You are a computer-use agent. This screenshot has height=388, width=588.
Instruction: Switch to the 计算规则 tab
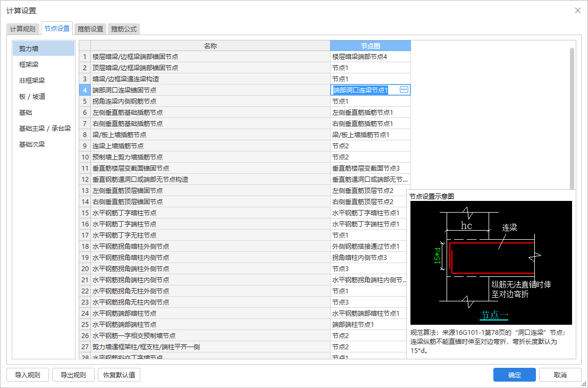tap(22, 29)
